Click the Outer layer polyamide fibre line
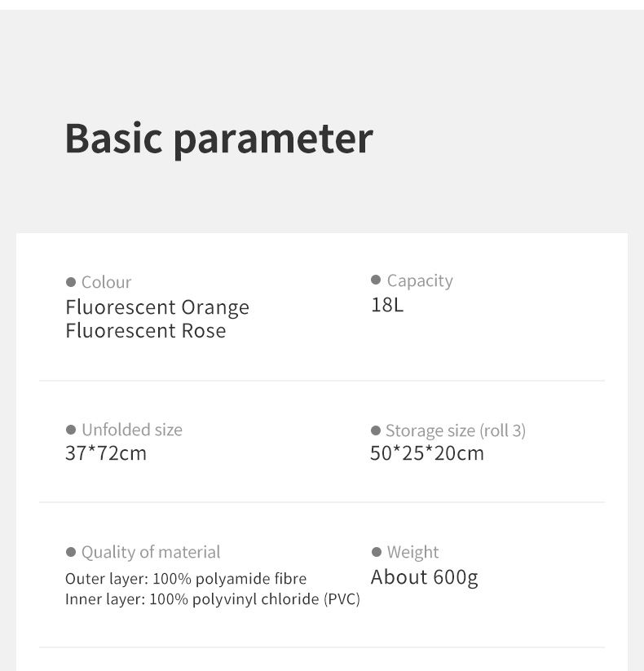Viewport: 644px width, 671px height. click(x=186, y=579)
